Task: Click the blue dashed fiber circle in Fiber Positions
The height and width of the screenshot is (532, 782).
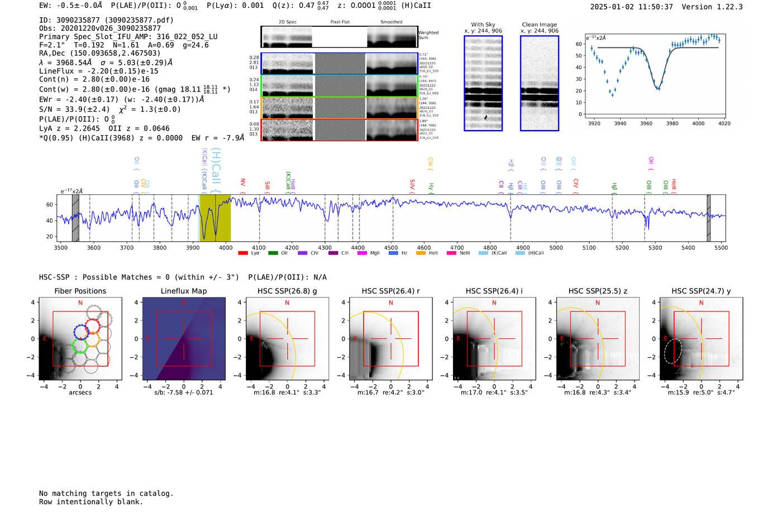Action: tap(82, 331)
